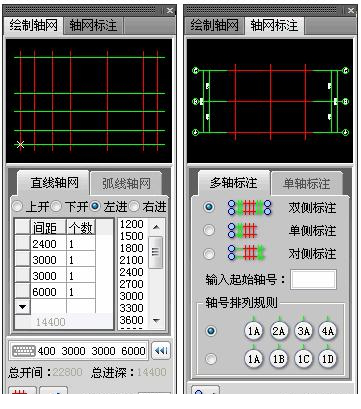Click the axis annotation preview thumbnail
361x409 pixels.
tap(270, 101)
